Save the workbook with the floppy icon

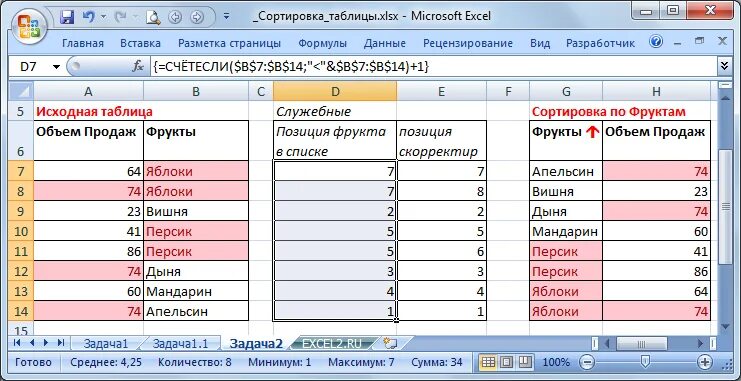(x=68, y=17)
